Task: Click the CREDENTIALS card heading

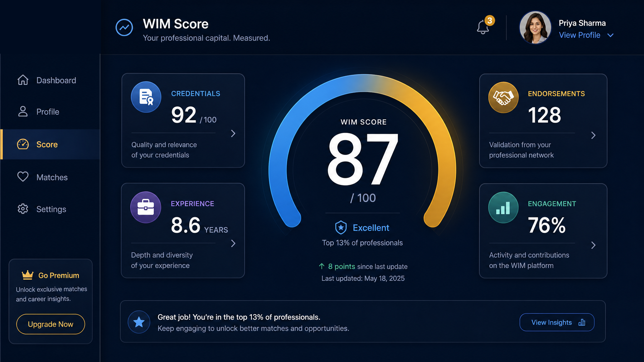Action: pyautogui.click(x=196, y=94)
